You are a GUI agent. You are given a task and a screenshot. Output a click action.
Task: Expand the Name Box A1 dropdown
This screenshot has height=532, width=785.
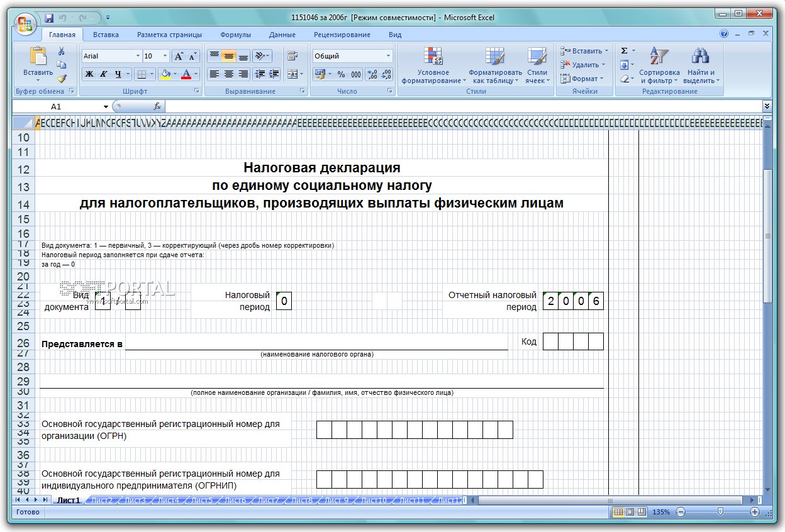pyautogui.click(x=106, y=106)
